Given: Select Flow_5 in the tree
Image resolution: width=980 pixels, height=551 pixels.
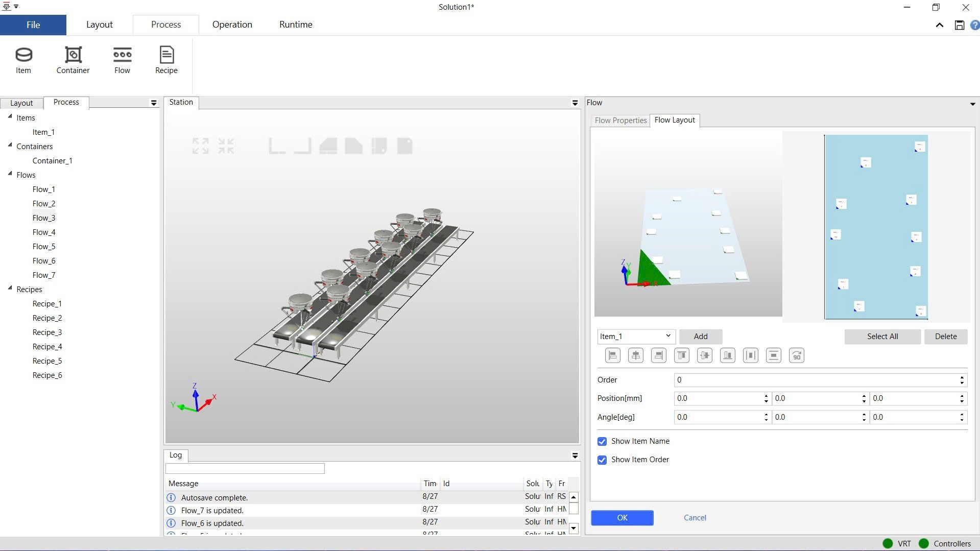Looking at the screenshot, I should pos(44,247).
